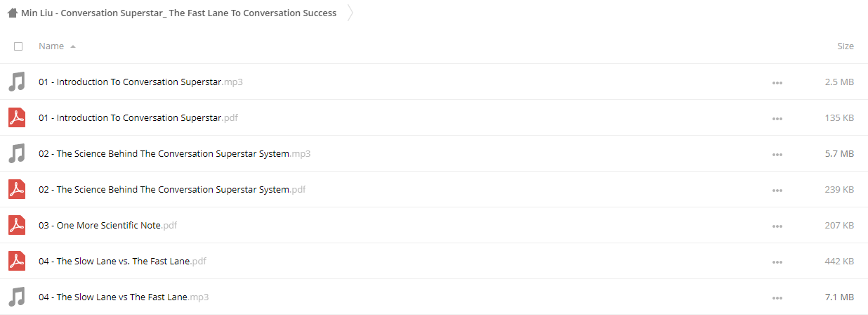This screenshot has height=315, width=868.
Task: Toggle the select-all checkbox in the header
Action: point(18,46)
